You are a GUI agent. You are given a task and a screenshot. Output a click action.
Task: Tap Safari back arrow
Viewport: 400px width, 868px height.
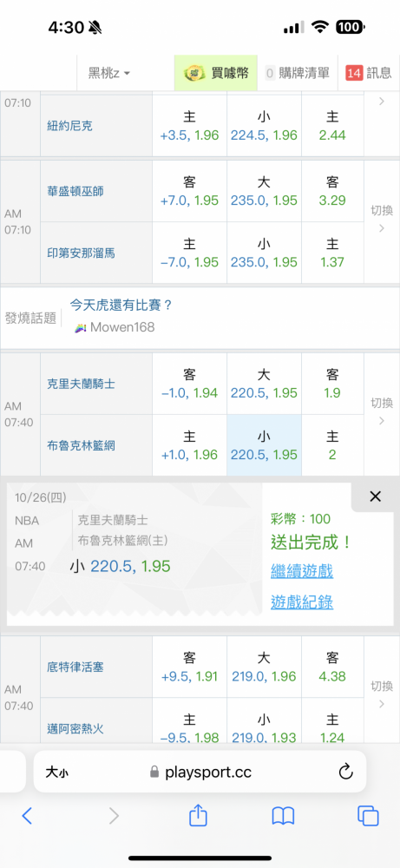click(x=27, y=815)
